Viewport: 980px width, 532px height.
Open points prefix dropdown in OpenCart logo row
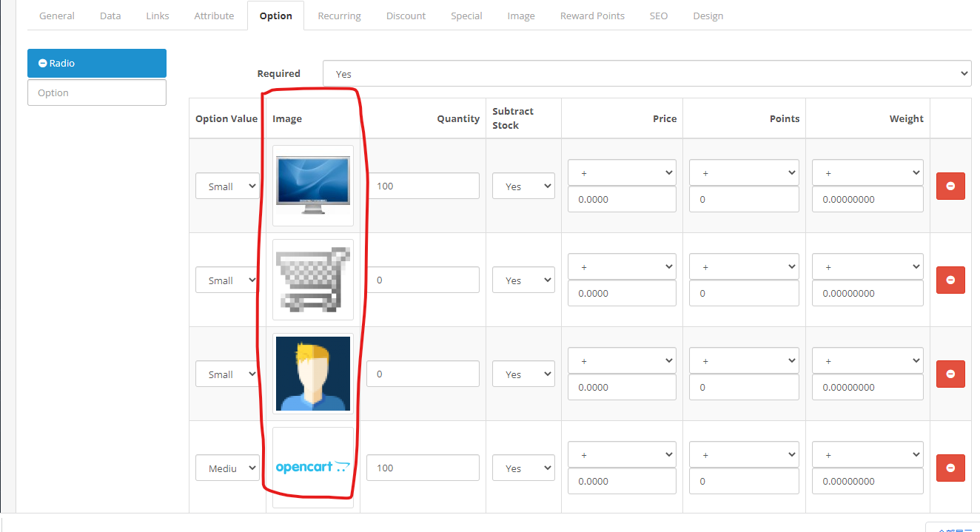coord(744,454)
